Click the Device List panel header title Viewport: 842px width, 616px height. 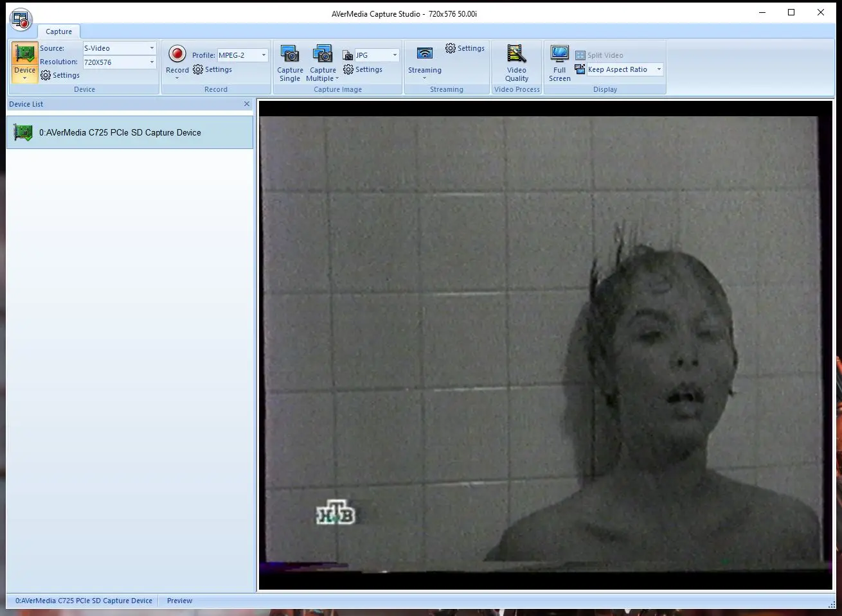[26, 104]
